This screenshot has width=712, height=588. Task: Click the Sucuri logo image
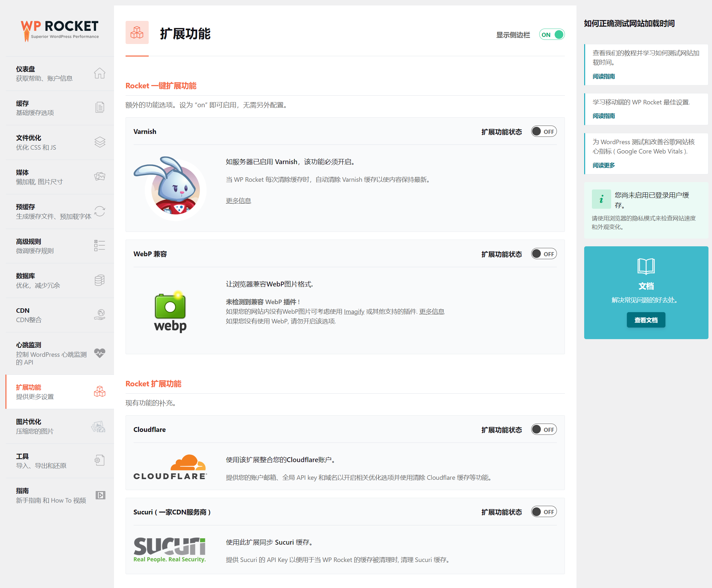pyautogui.click(x=170, y=550)
